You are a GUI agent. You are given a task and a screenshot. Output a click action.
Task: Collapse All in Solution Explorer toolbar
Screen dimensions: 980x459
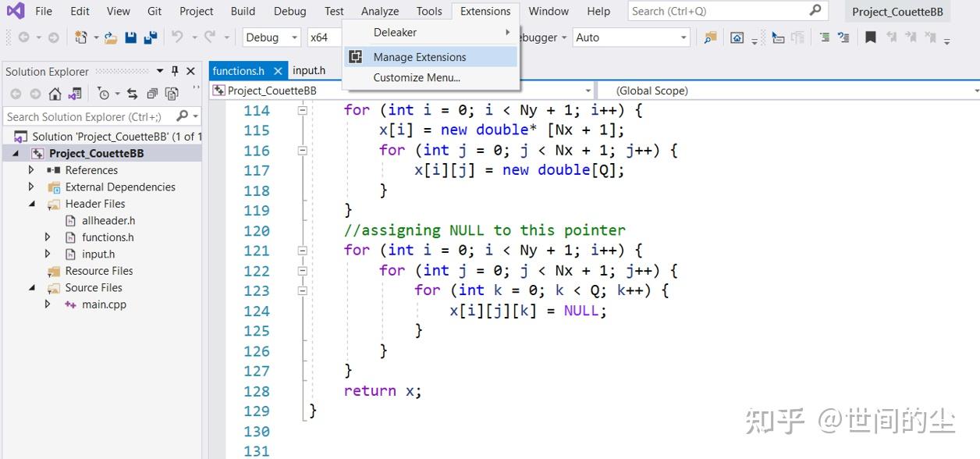coord(153,92)
